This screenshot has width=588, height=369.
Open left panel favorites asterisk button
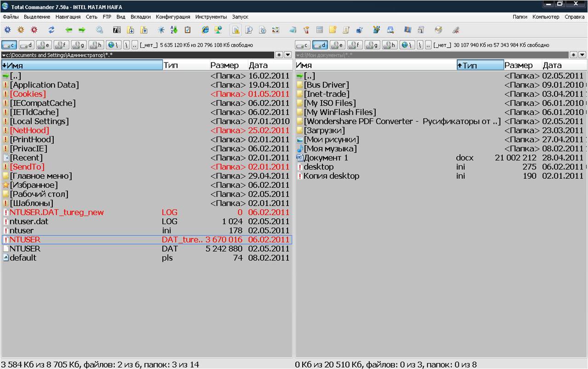click(x=279, y=55)
